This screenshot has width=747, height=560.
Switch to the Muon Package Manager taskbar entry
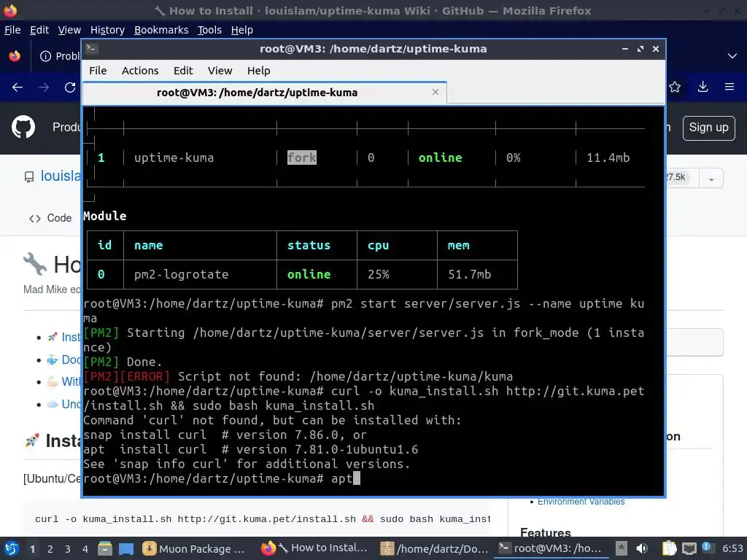point(194,548)
